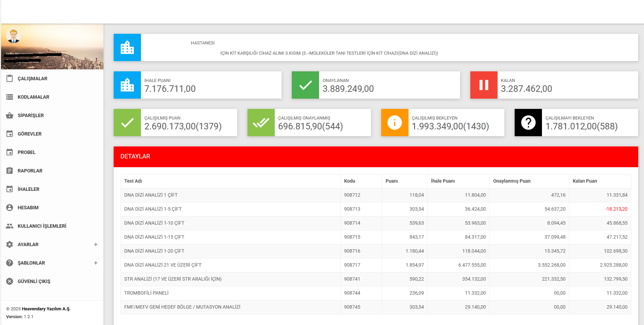Click the X icon for GÜVENLİ ÇIKIŞ

coord(10,281)
